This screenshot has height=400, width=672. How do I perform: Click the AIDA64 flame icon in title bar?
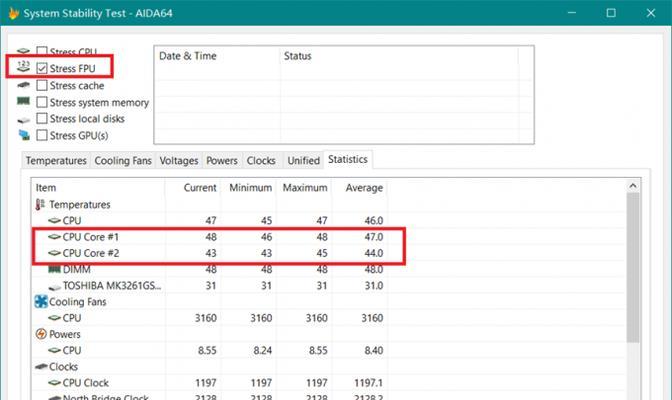click(13, 13)
